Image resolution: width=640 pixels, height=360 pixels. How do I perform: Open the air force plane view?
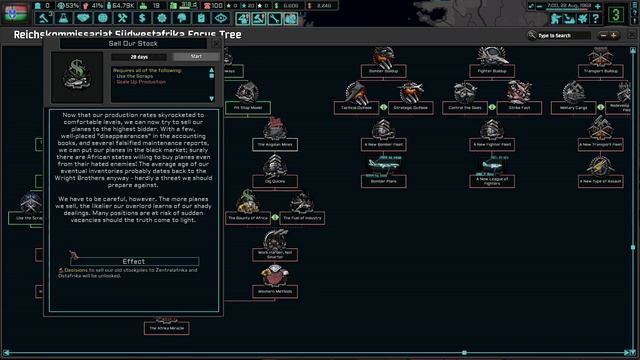click(583, 18)
